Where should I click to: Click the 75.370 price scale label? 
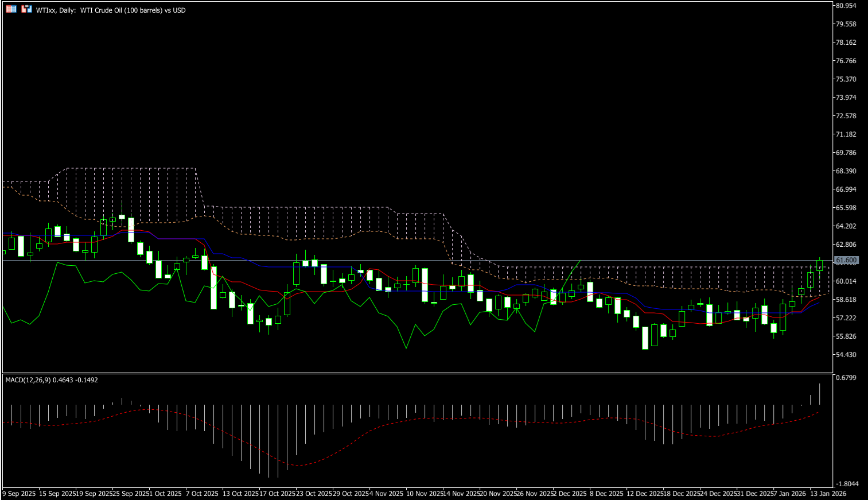pos(846,79)
